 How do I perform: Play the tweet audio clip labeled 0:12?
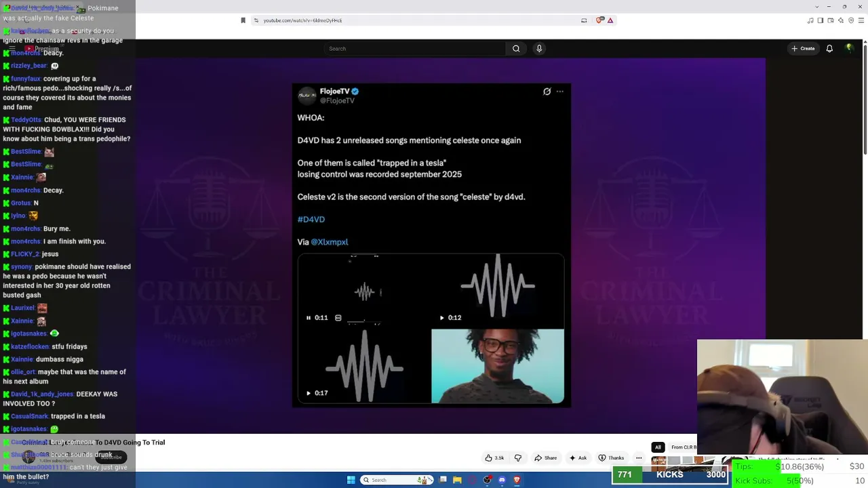442,318
